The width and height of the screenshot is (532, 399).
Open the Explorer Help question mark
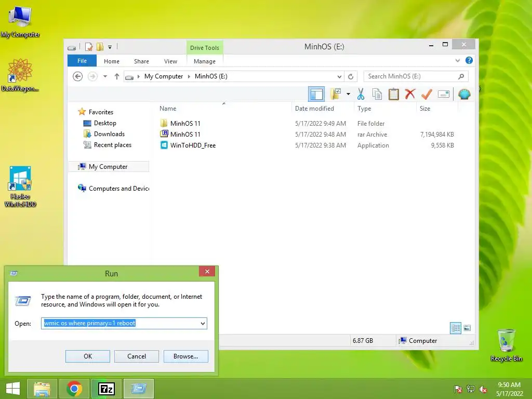tap(469, 60)
